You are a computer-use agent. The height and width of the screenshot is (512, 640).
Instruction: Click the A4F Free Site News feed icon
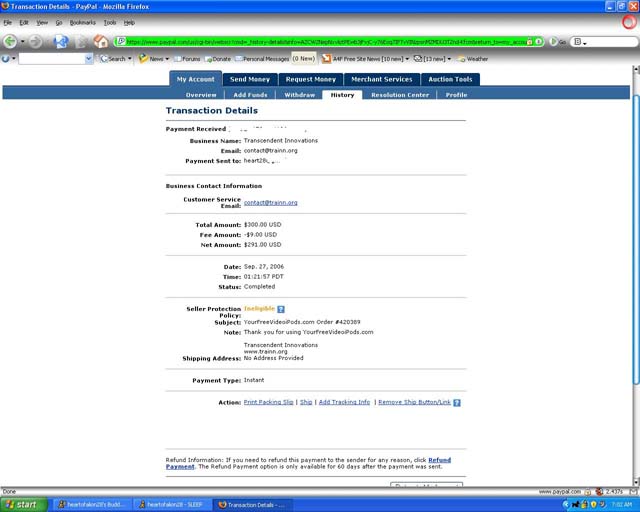pyautogui.click(x=326, y=59)
